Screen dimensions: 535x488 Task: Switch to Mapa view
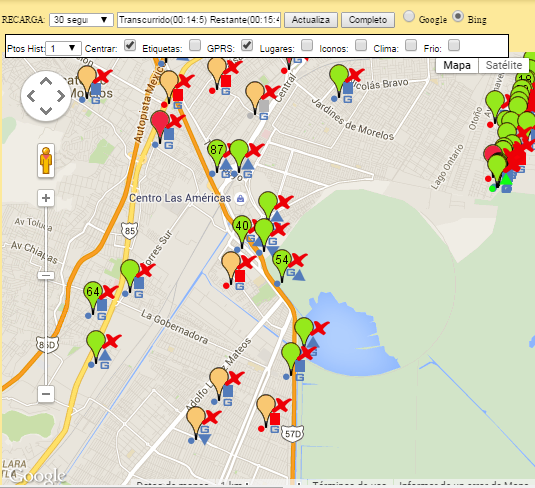click(x=457, y=65)
